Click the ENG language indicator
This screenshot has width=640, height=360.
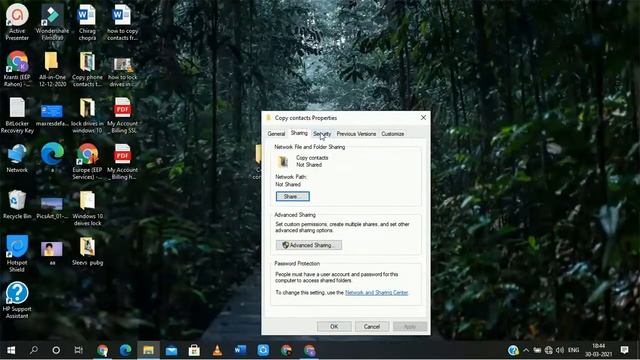[x=573, y=350]
